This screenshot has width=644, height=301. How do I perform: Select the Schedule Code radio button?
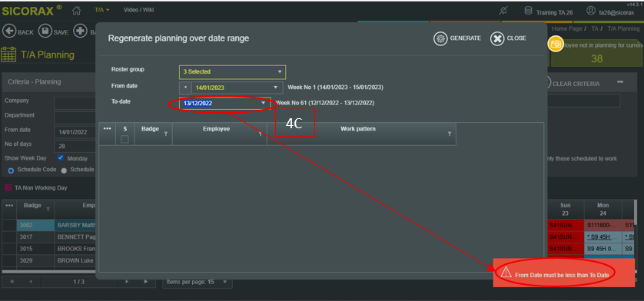tap(11, 170)
